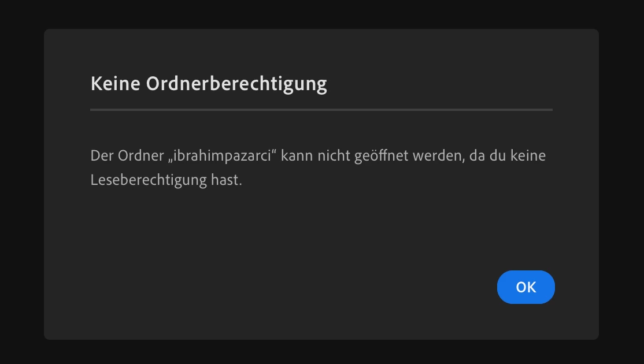Click the dimmed backdrop outside the dialog
The height and width of the screenshot is (364, 644).
coord(22,182)
